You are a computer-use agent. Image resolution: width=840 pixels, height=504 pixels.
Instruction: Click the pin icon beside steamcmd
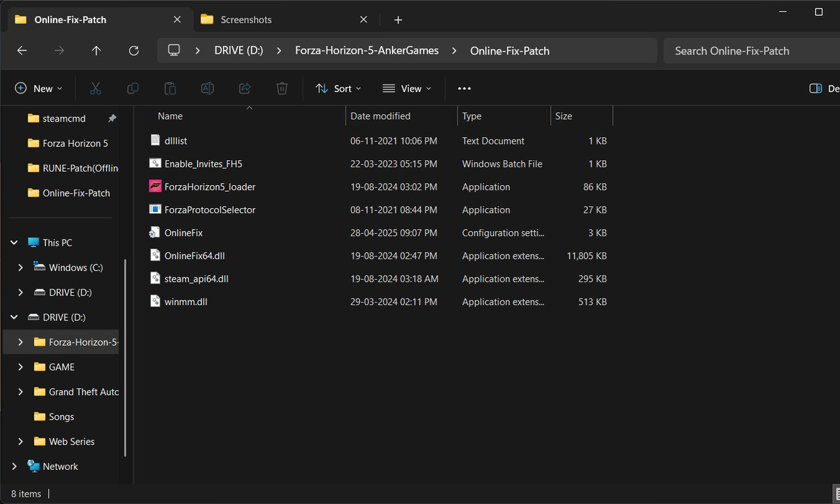tap(112, 119)
